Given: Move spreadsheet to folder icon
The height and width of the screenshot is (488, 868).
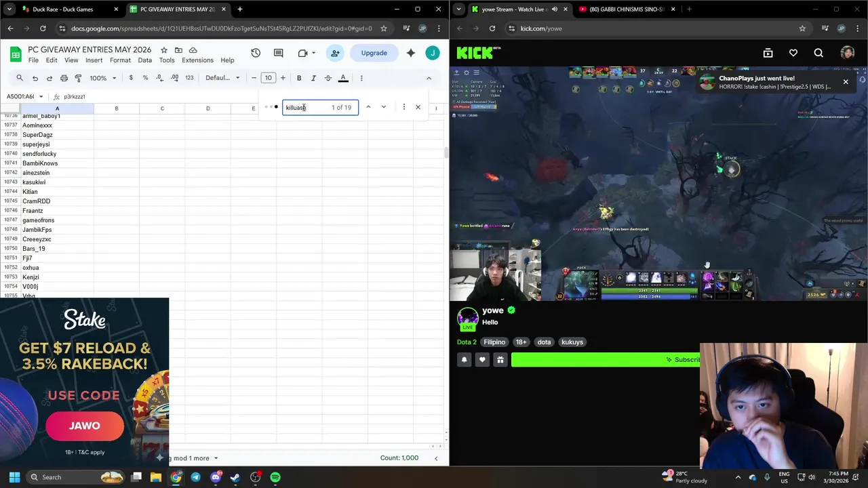Looking at the screenshot, I should pyautogui.click(x=178, y=50).
